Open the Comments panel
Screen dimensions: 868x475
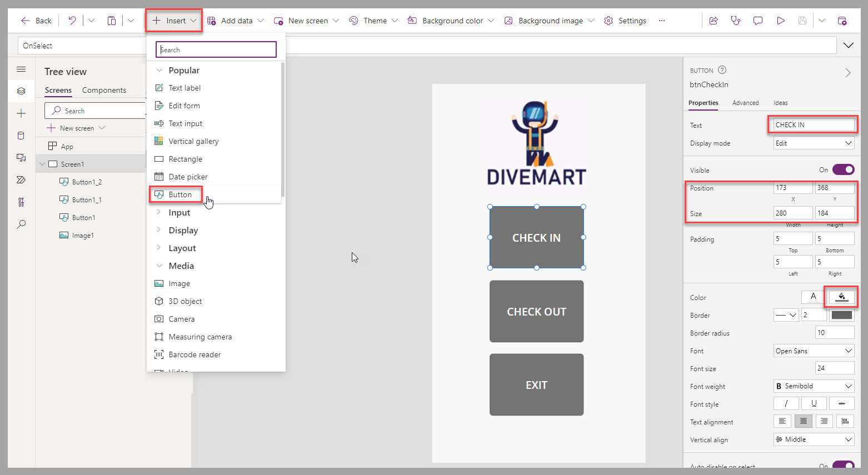click(758, 20)
